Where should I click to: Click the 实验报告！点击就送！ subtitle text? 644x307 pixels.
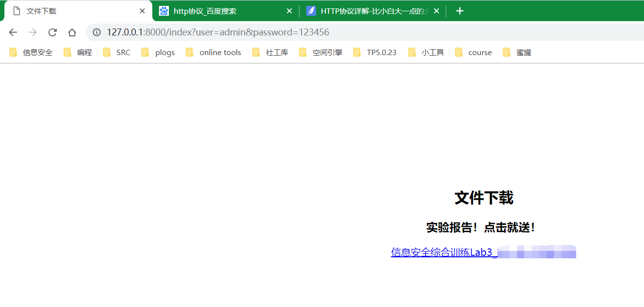click(481, 227)
